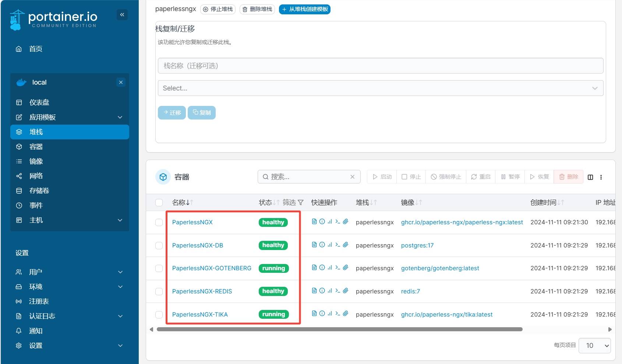The height and width of the screenshot is (364, 622).
Task: Click 删除堆栈 button
Action: tap(257, 9)
